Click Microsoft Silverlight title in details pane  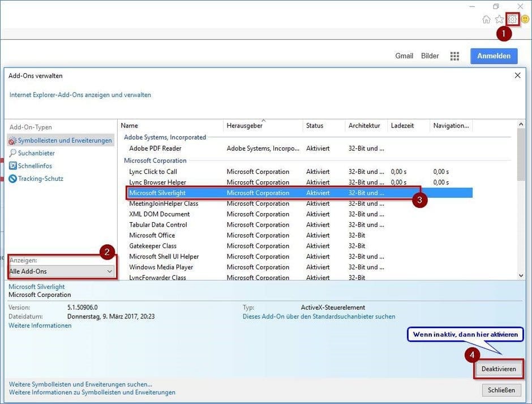36,287
